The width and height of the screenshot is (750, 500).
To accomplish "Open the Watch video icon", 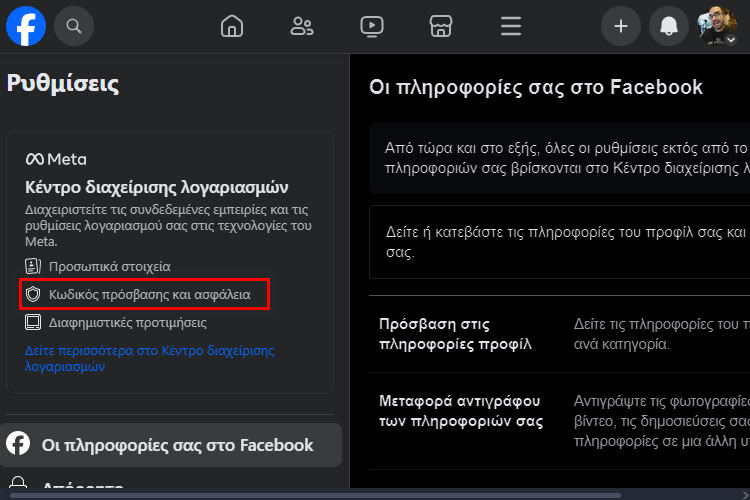I will 372,26.
